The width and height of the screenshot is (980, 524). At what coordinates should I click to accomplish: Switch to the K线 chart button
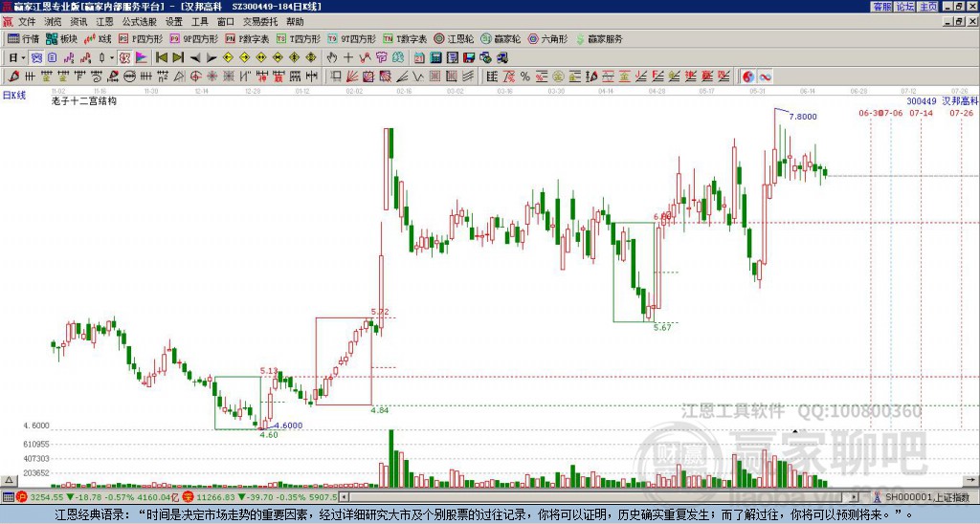(99, 38)
